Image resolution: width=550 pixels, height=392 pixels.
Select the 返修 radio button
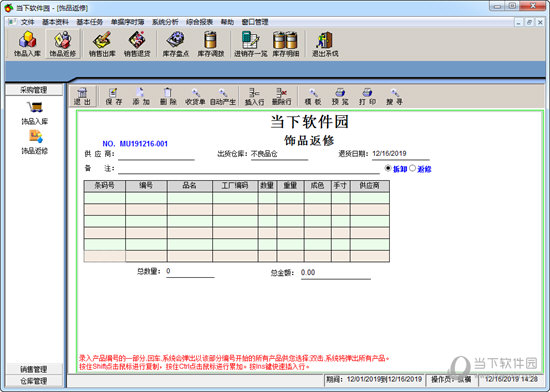tap(412, 168)
